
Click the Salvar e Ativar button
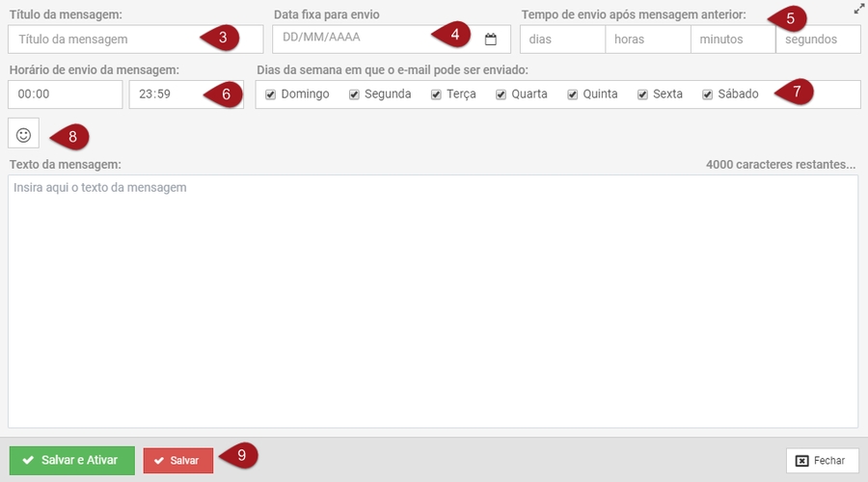click(72, 461)
